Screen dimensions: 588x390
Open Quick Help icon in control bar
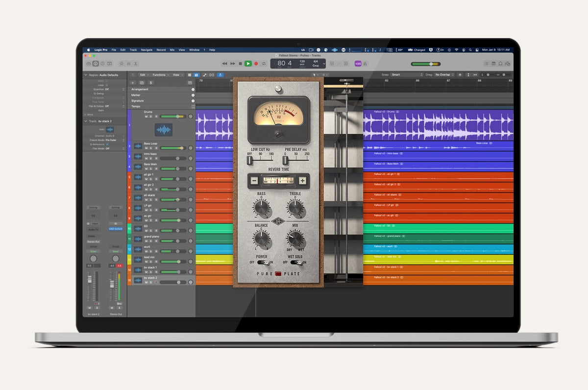tap(102, 64)
